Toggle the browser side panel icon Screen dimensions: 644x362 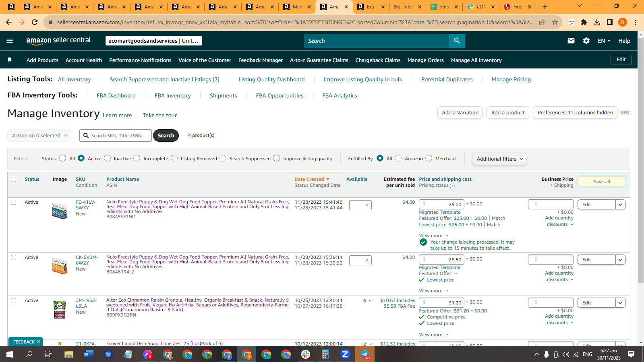610,22
